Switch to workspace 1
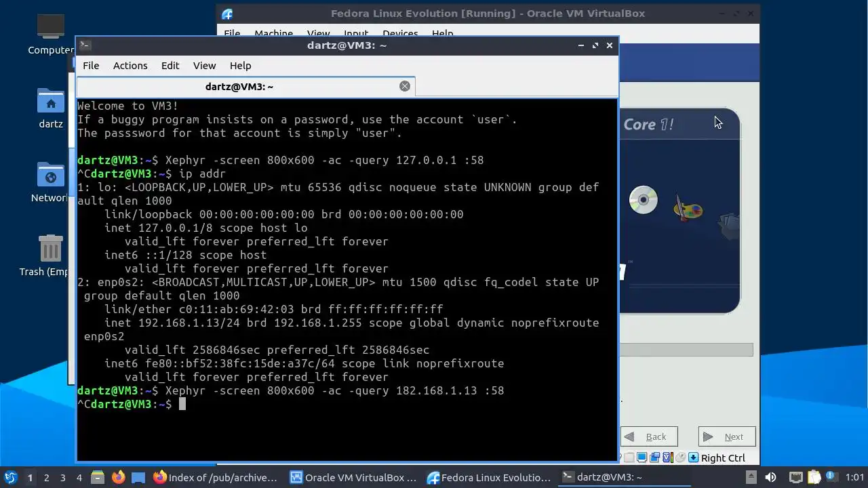The width and height of the screenshot is (868, 488). [x=30, y=477]
